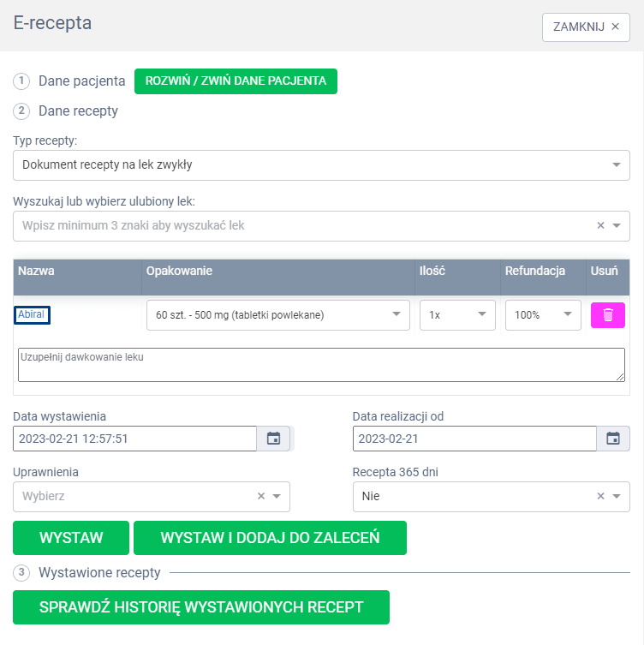Clear the medicine search field
Image resolution: width=644 pixels, height=645 pixels.
[600, 225]
